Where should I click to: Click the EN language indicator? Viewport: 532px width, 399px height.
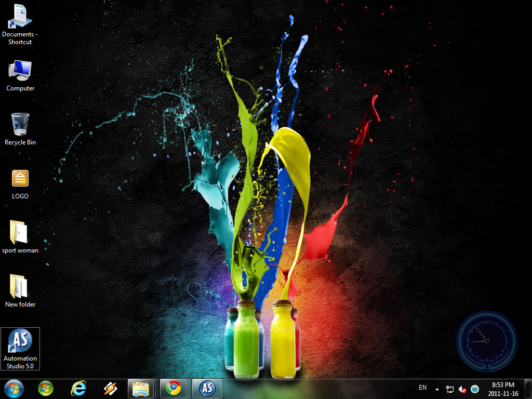422,388
